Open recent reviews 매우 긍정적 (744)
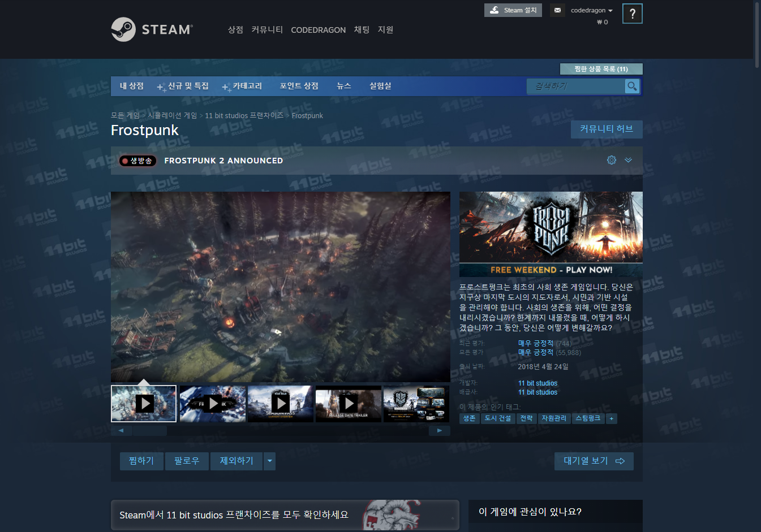 545,343
